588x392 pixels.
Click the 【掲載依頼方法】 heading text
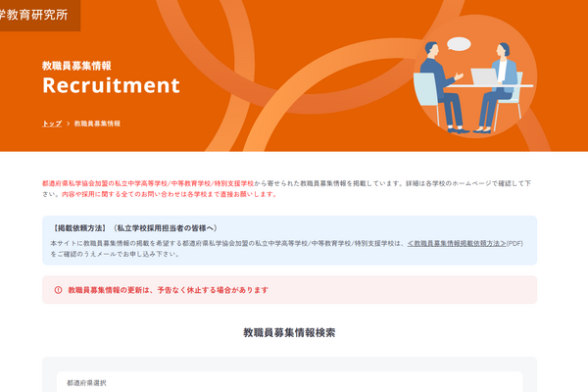79,228
